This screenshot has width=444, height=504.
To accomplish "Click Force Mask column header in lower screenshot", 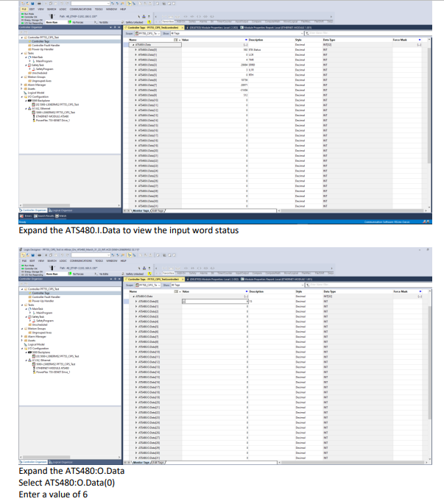I will coord(401,291).
